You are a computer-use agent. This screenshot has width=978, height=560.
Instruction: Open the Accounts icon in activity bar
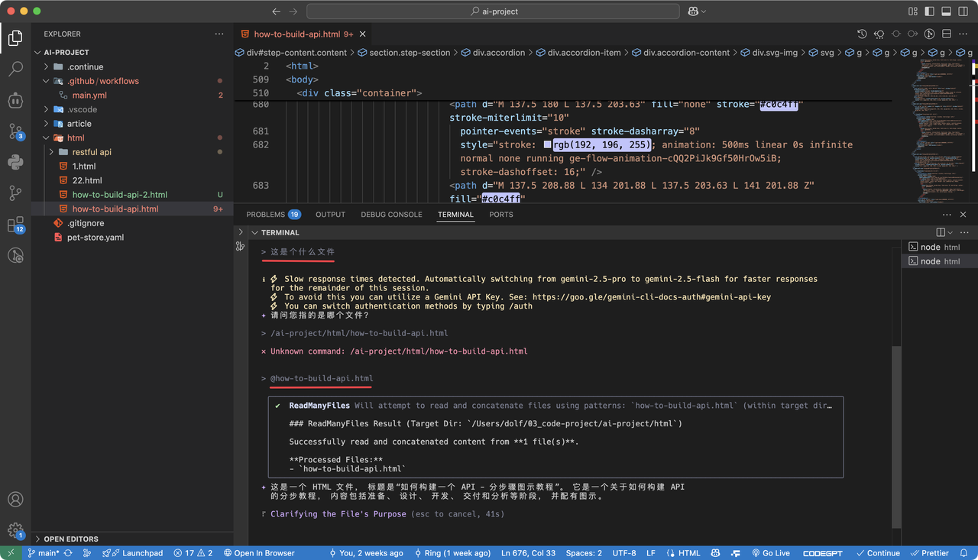[x=15, y=500]
